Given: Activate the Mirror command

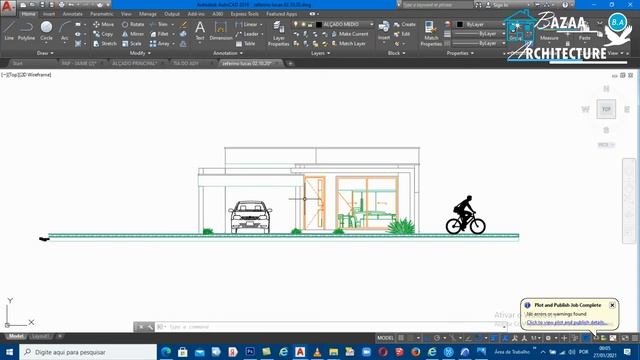Looking at the screenshot, I should 133,34.
